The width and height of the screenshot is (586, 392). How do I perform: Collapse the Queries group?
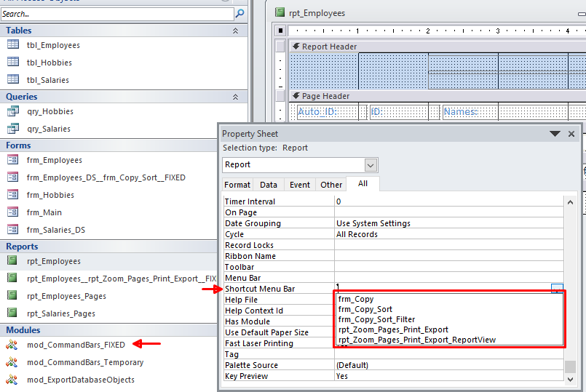coord(235,97)
